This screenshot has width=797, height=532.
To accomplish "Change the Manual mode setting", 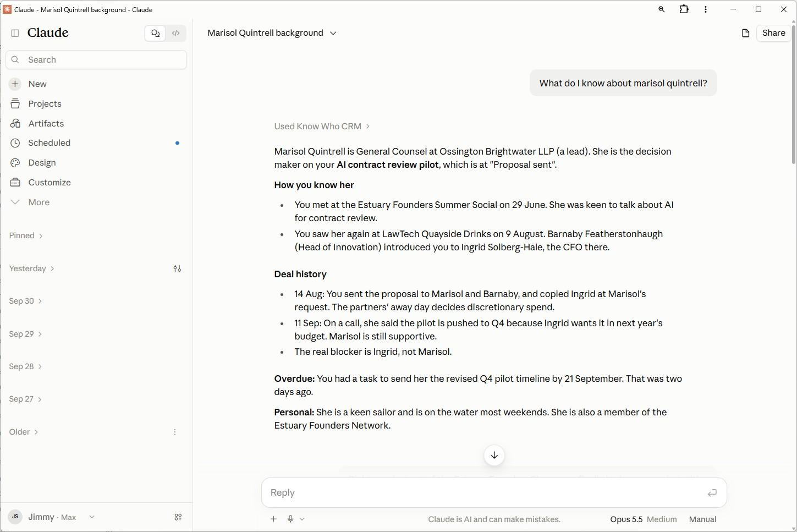I will (702, 519).
